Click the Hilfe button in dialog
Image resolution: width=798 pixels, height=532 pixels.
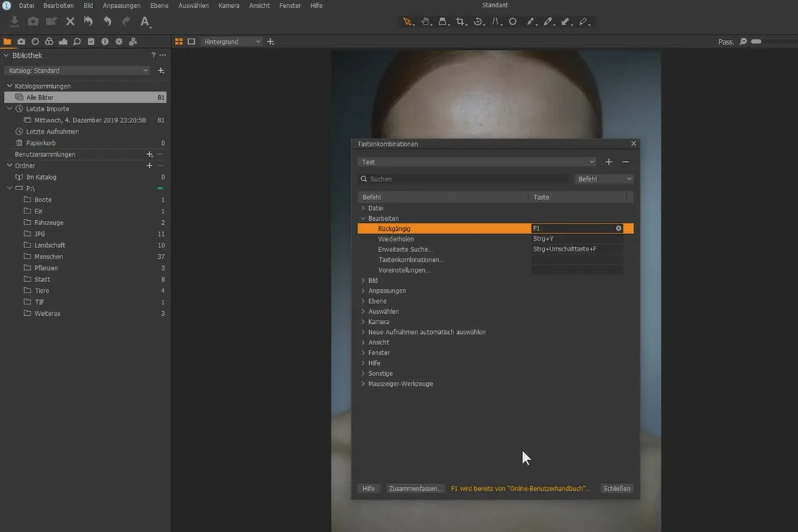pos(368,488)
